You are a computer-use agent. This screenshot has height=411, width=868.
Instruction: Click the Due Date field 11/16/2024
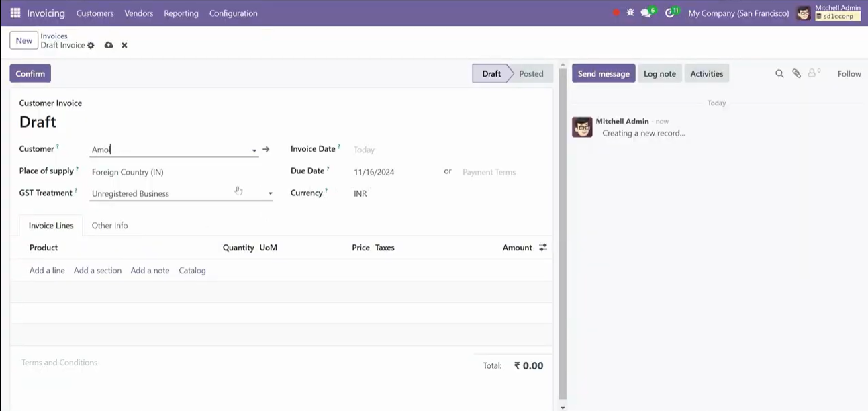(374, 172)
